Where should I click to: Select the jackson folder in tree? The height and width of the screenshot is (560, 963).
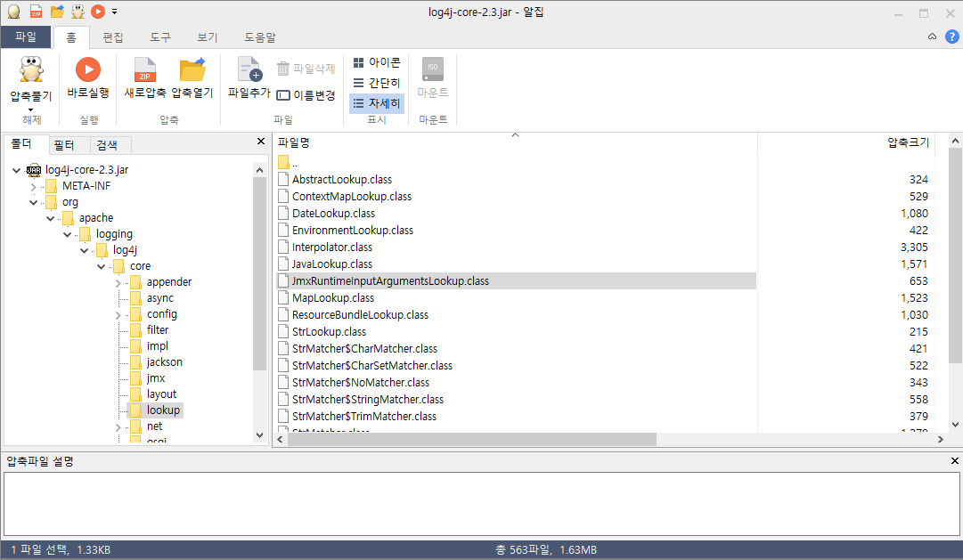point(164,362)
